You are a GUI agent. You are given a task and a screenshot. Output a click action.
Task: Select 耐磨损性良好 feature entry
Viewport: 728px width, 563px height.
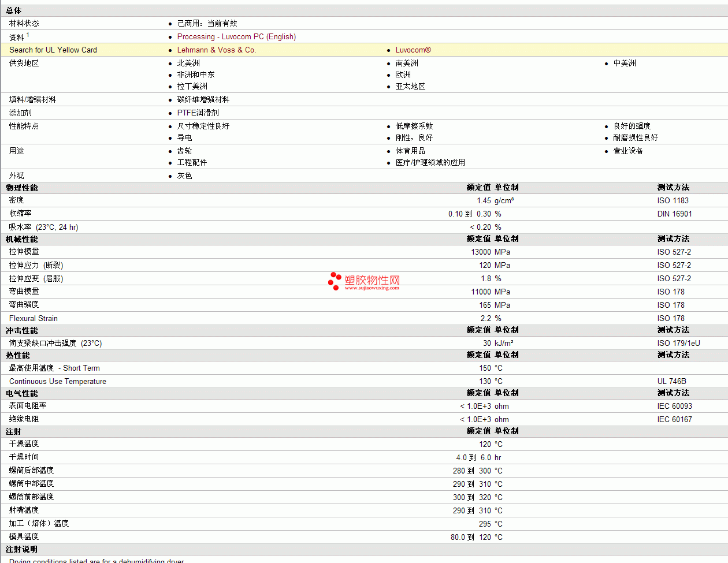636,137
